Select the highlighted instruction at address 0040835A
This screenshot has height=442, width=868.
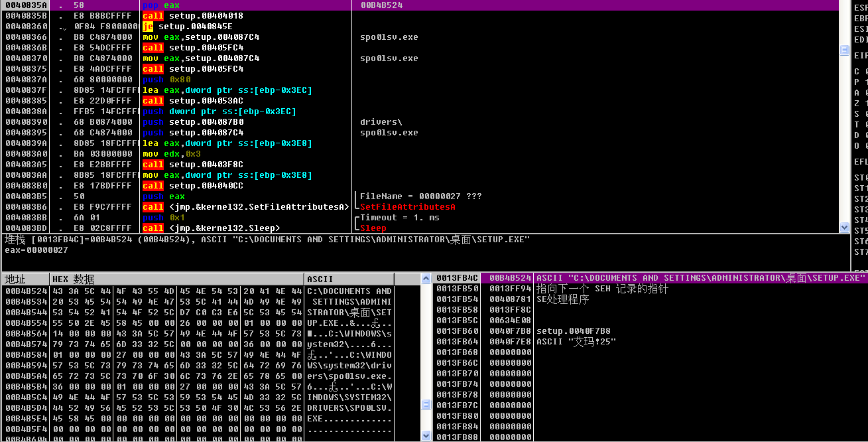(x=419, y=5)
